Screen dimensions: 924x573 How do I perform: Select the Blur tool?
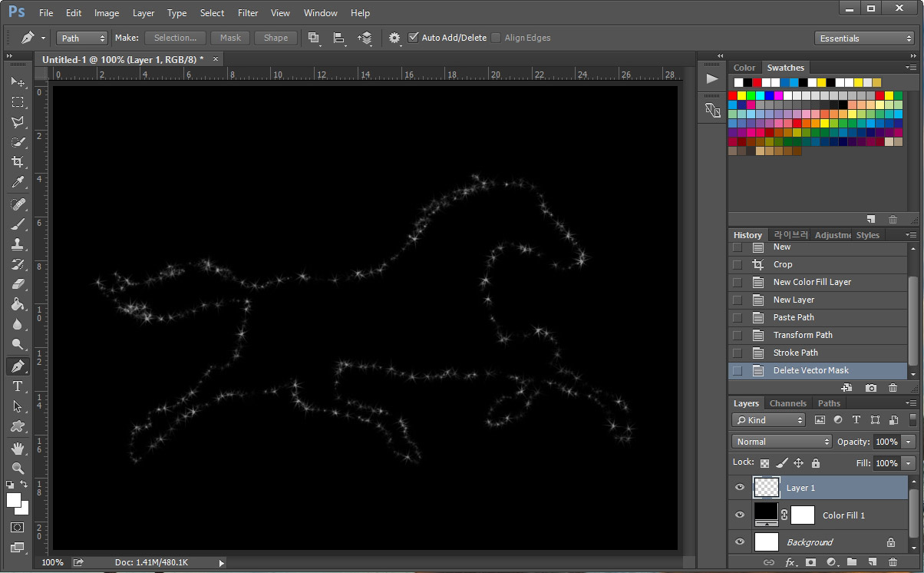pos(18,324)
